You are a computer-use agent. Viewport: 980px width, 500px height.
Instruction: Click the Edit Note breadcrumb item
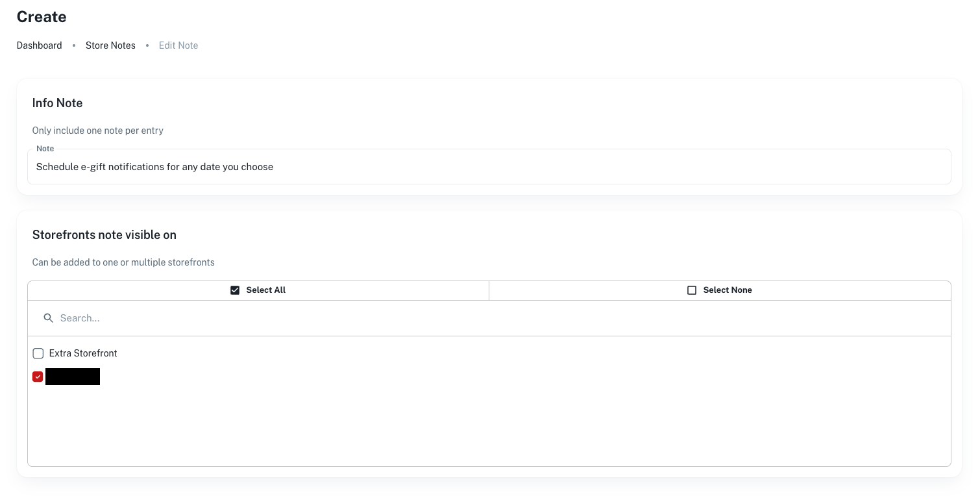[x=178, y=45]
